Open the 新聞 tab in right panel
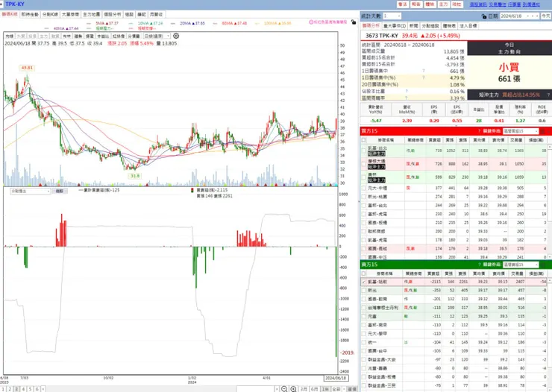 (414, 26)
